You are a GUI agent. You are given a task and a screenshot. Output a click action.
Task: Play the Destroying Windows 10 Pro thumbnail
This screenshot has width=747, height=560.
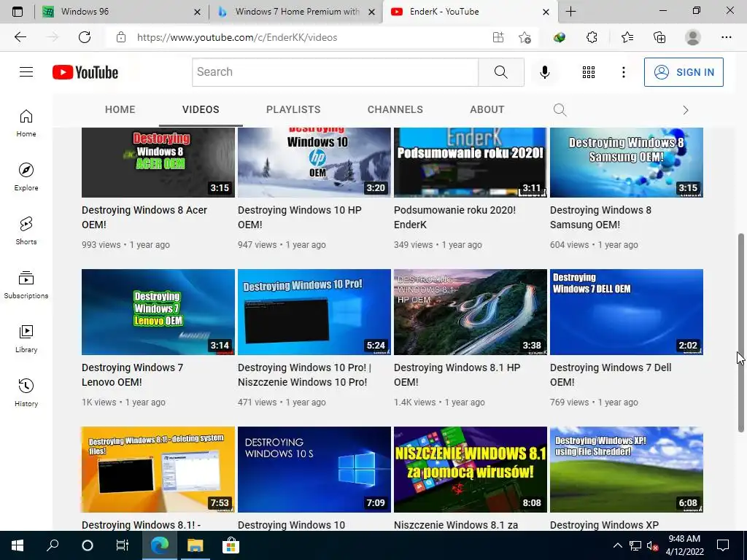pyautogui.click(x=314, y=312)
